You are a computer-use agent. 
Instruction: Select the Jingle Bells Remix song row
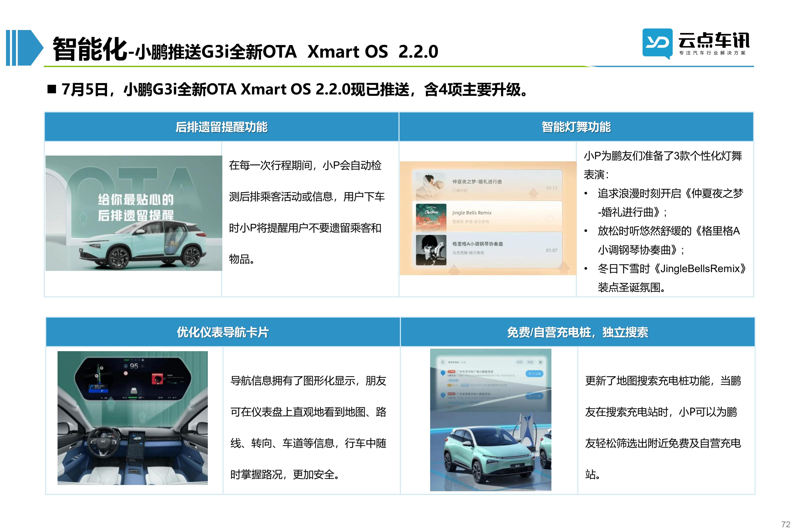coord(487,216)
